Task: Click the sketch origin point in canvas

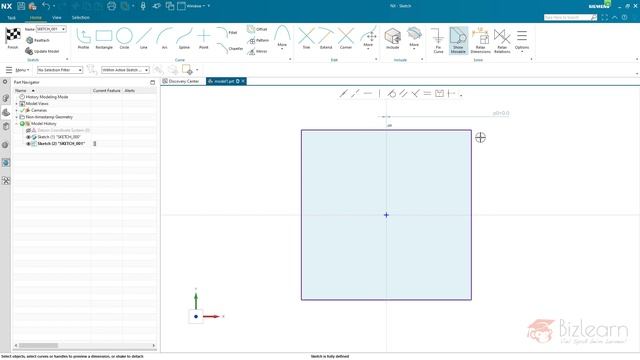Action: tap(386, 215)
